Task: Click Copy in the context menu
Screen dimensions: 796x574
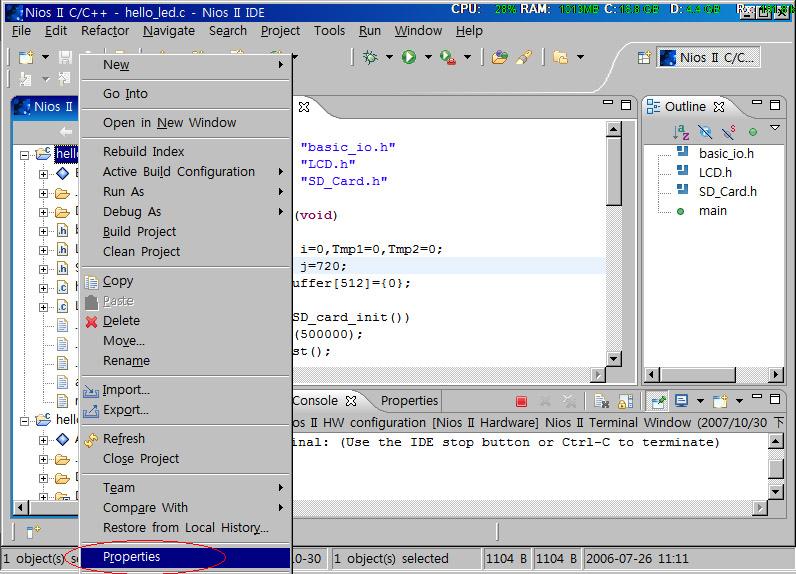Action: click(x=185, y=281)
